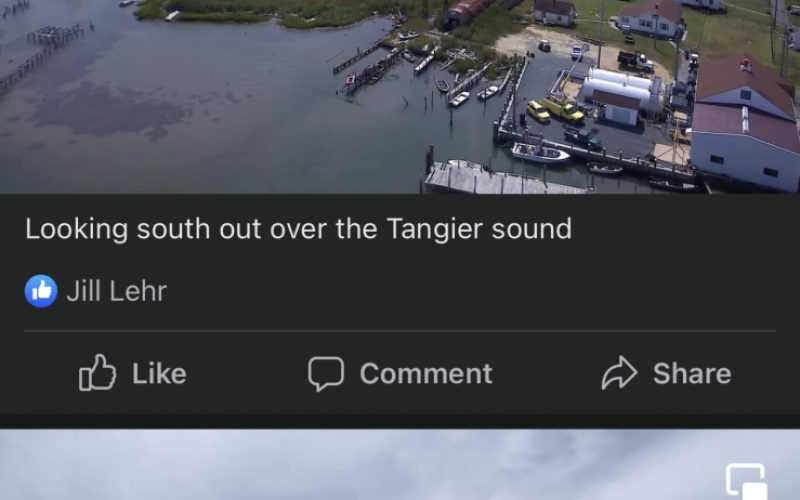Image resolution: width=800 pixels, height=500 pixels.
Task: Click the Comment button label
Action: click(x=426, y=373)
